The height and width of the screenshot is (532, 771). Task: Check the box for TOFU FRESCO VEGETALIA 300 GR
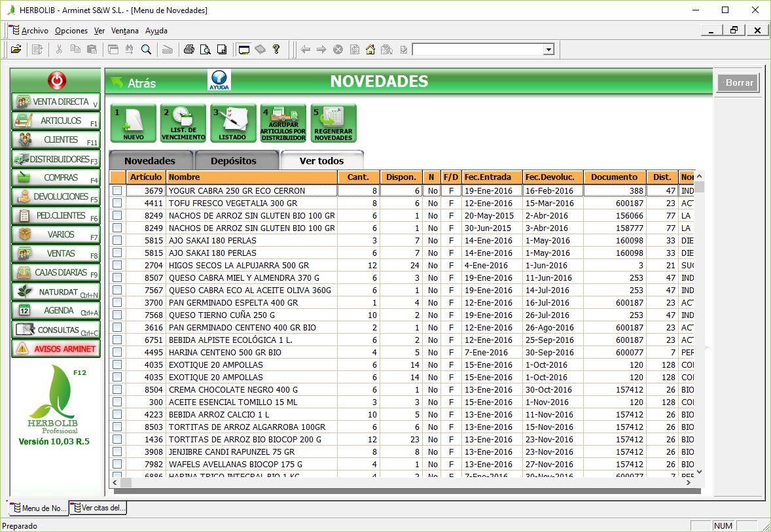coord(117,203)
